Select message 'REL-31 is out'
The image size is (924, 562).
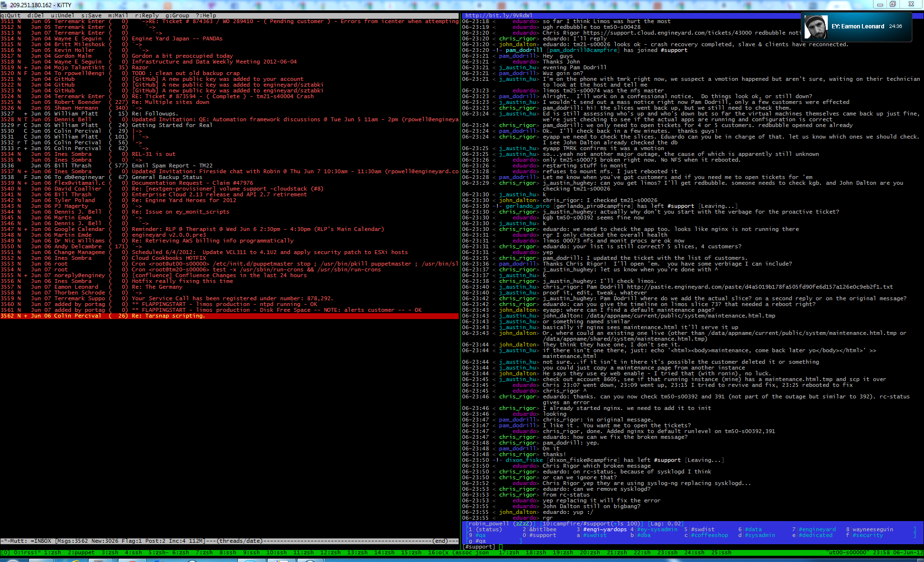click(229, 154)
